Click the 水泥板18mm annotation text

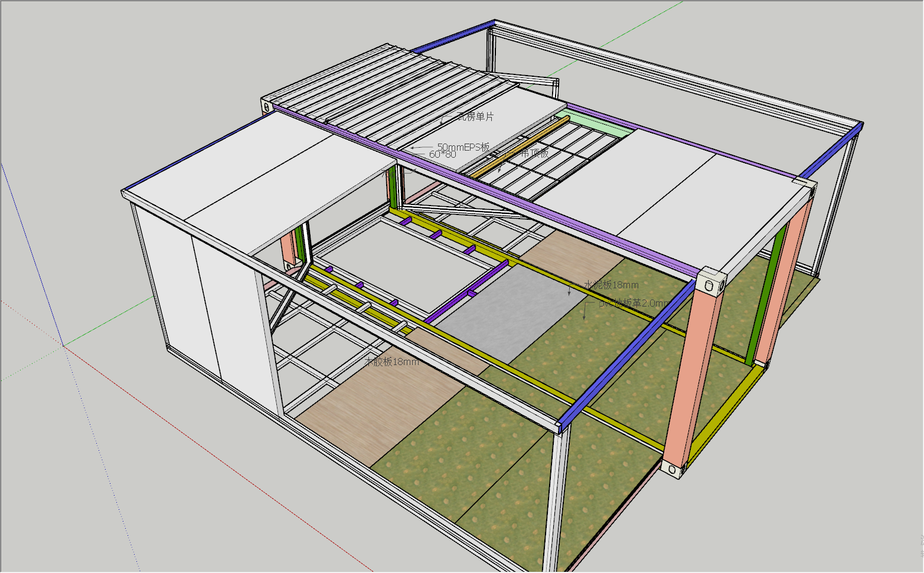pyautogui.click(x=611, y=285)
